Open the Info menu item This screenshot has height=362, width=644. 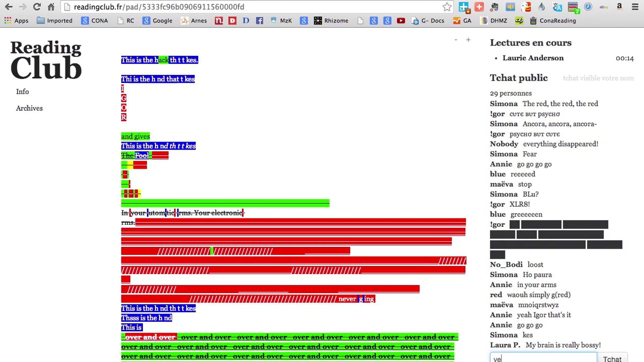22,92
